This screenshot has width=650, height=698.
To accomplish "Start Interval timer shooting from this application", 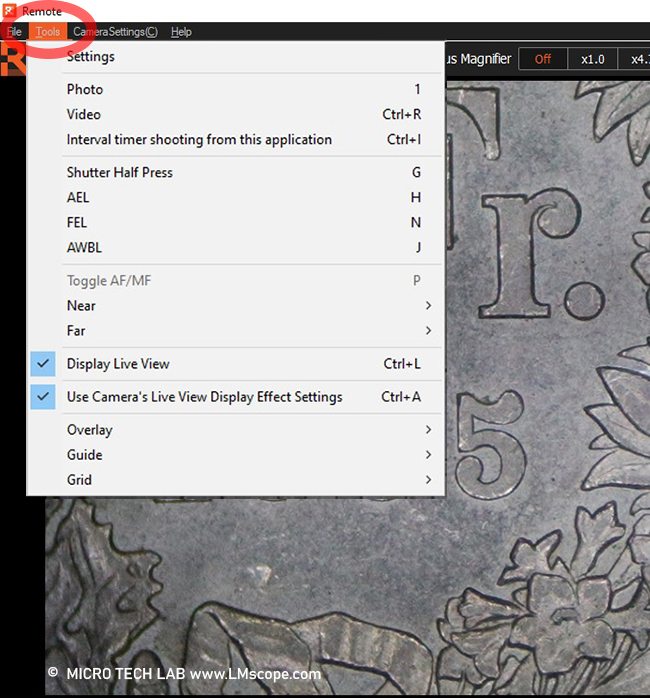I will pyautogui.click(x=236, y=139).
